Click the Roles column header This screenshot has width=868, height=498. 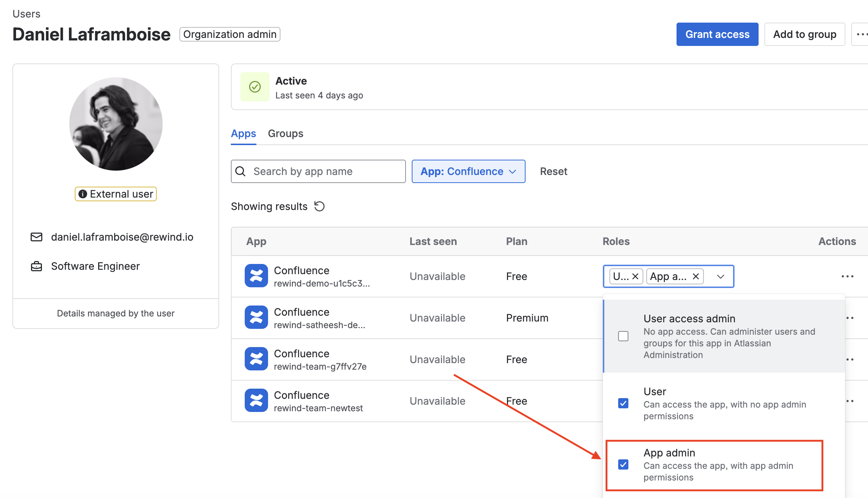point(616,241)
